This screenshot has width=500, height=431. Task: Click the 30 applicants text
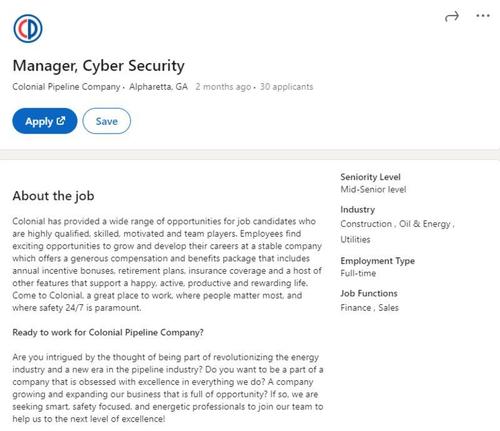coord(286,87)
